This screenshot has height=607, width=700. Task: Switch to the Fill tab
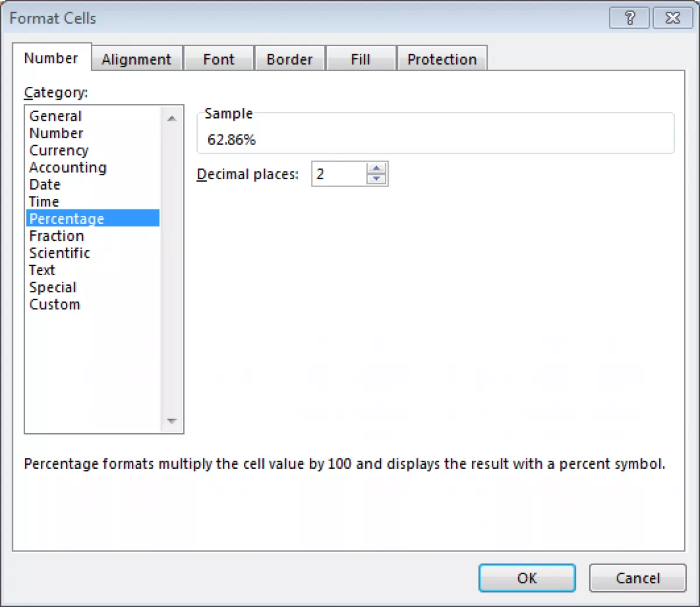click(360, 59)
